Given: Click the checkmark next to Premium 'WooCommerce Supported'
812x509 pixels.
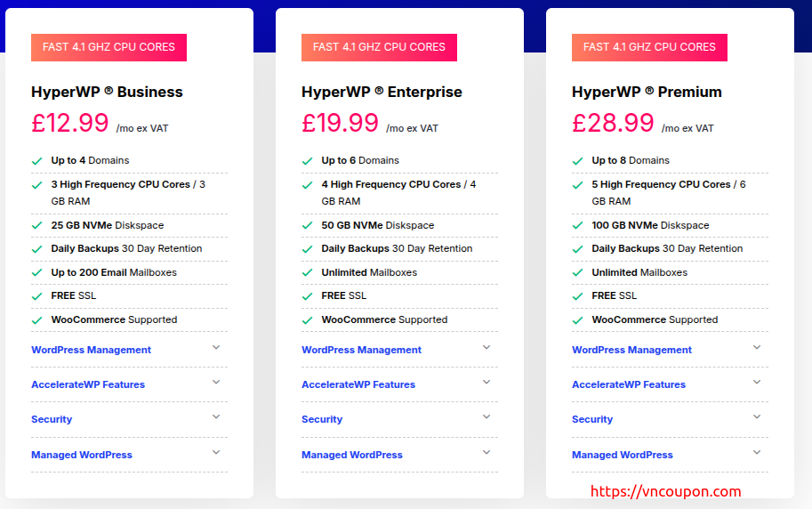Looking at the screenshot, I should click(577, 320).
